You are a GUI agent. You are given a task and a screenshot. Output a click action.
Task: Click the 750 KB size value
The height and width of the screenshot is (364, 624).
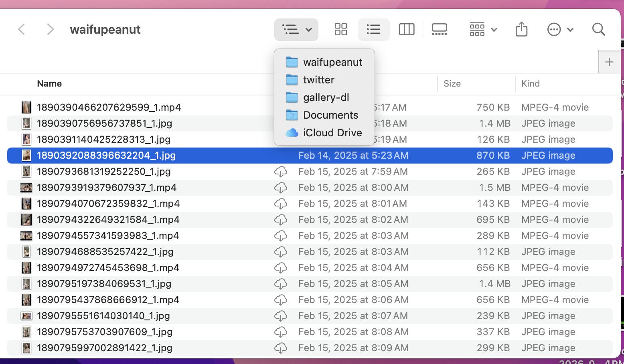(493, 107)
